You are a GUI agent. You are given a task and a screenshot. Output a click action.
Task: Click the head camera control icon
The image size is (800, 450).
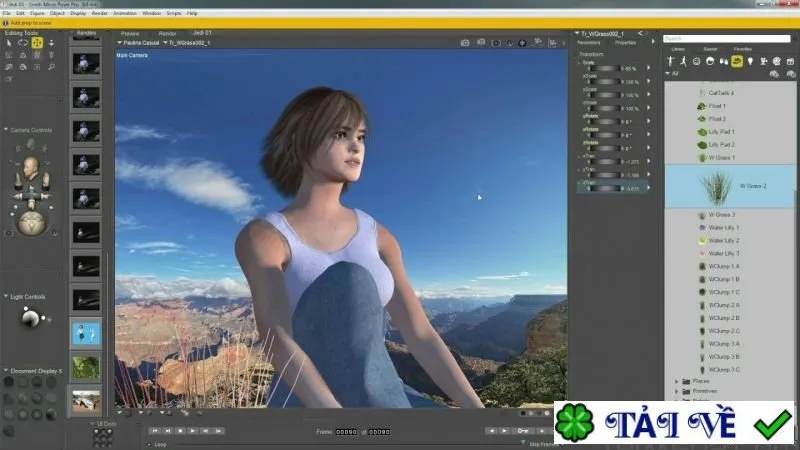(x=31, y=168)
